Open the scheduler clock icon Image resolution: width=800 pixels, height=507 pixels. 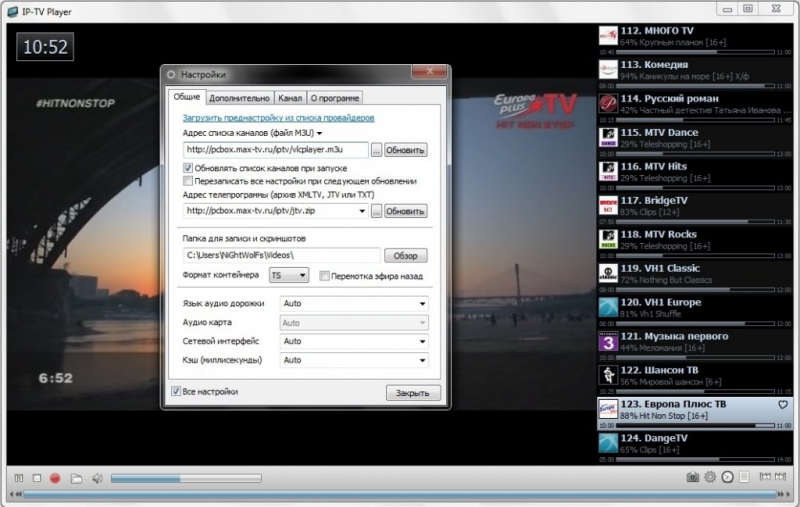[x=727, y=477]
